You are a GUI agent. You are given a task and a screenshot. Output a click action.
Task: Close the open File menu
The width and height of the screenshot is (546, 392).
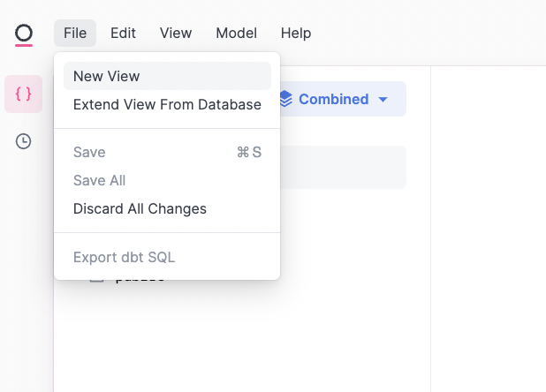[75, 34]
